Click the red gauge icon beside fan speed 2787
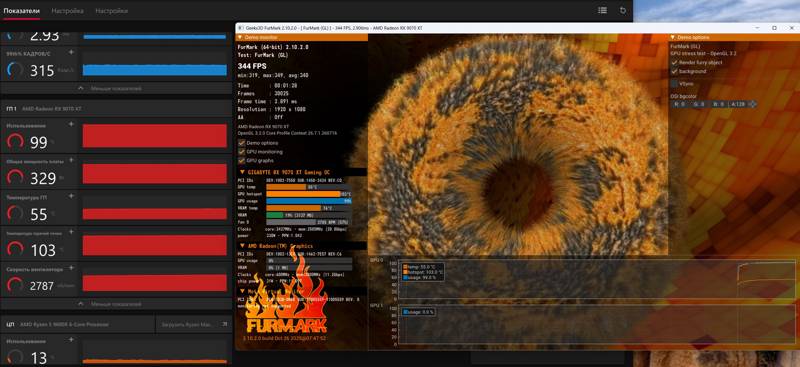800x367 pixels. pos(15,285)
